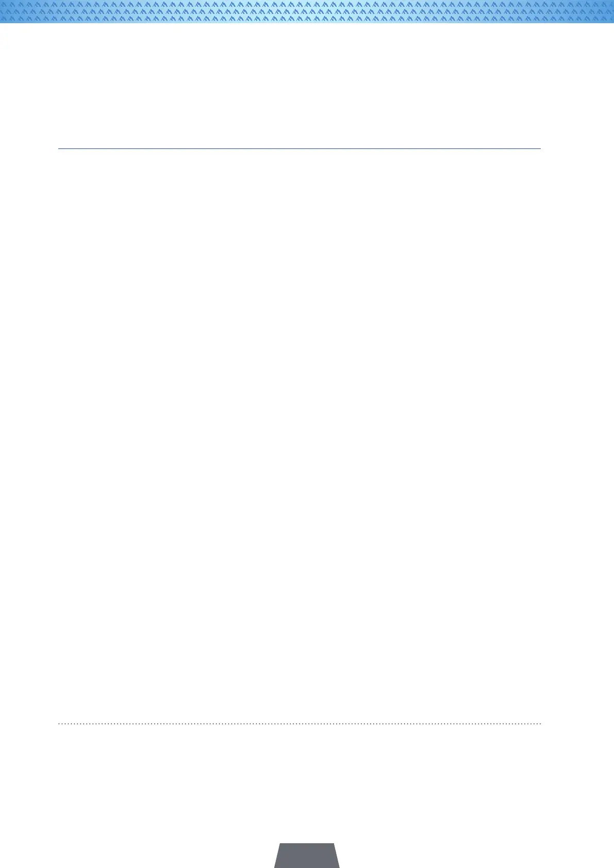This screenshot has width=614, height=868.
Task: Click the right end of the header banner
Action: pyautogui.click(x=607, y=11)
